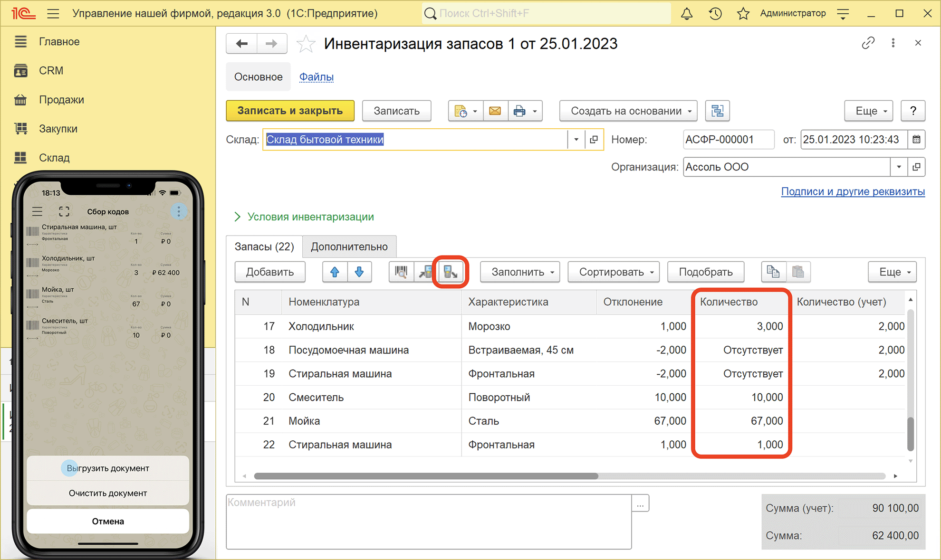Click the data collection terminal load icon
941x560 pixels.
[x=451, y=272]
